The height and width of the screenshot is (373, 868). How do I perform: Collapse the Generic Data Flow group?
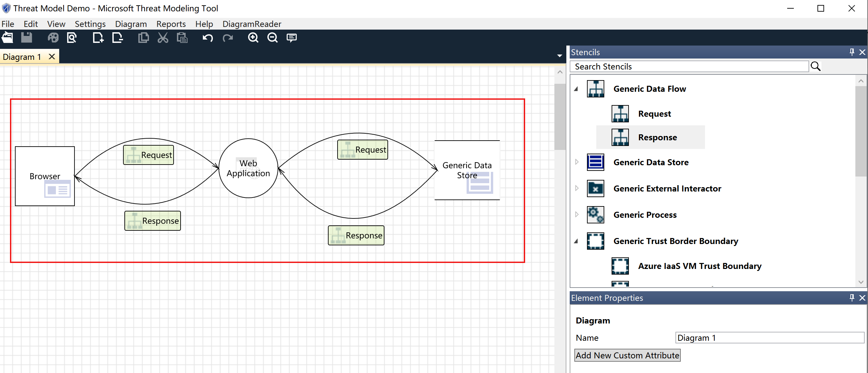pos(576,89)
